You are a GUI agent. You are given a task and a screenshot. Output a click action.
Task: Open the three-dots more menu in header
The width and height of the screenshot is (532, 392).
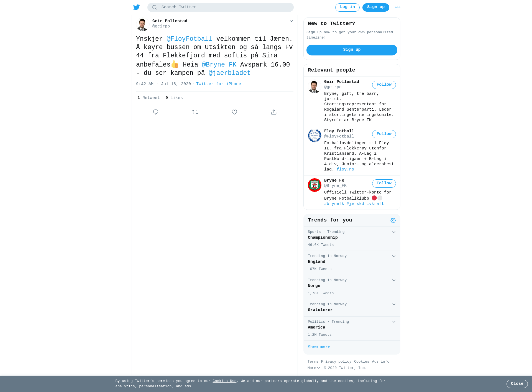pos(398,7)
